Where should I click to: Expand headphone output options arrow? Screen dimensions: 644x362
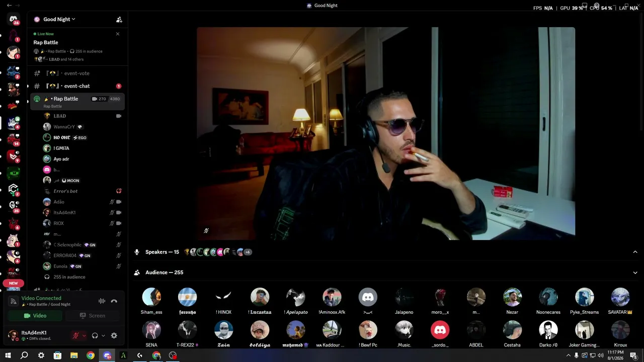[x=103, y=335]
